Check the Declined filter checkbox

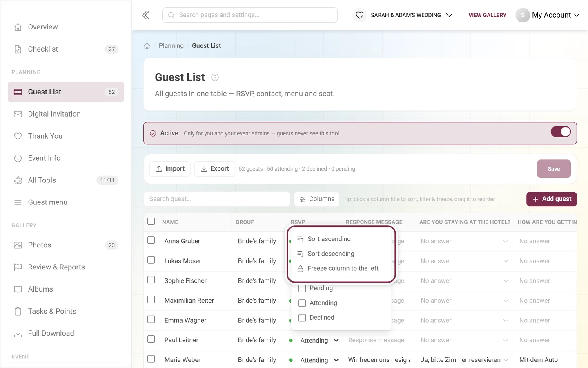click(x=302, y=318)
